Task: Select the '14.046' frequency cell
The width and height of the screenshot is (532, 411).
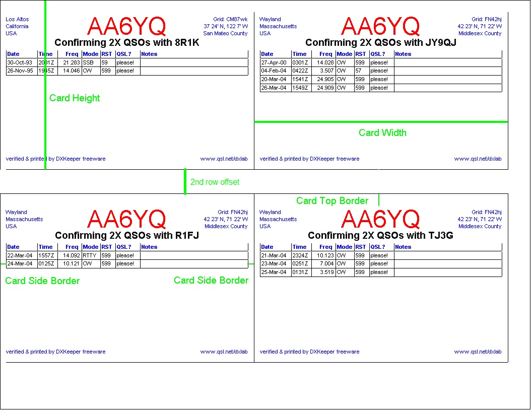Action: pyautogui.click(x=70, y=71)
